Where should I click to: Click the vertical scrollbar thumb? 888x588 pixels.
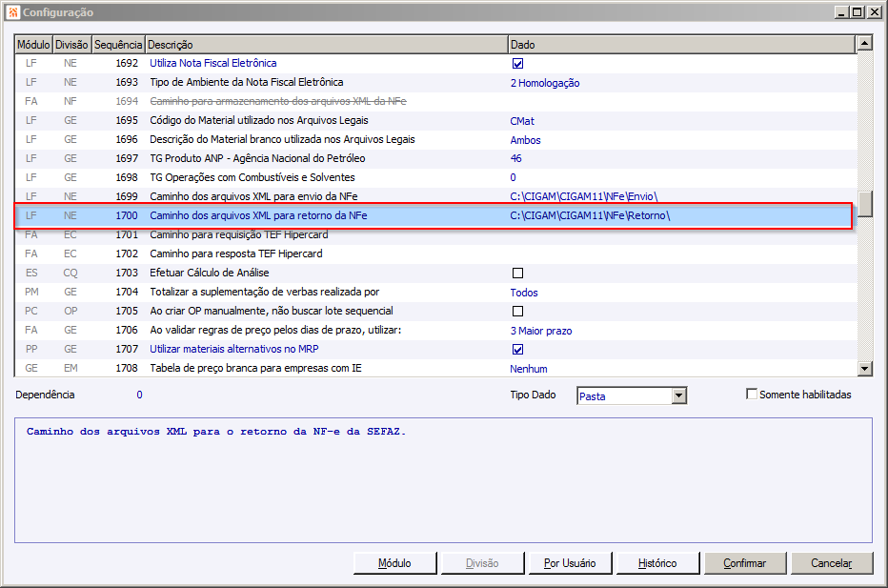864,204
